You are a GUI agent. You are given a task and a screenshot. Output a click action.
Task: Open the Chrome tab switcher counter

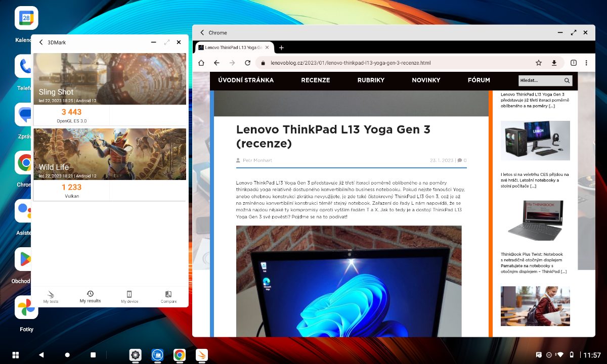[574, 63]
